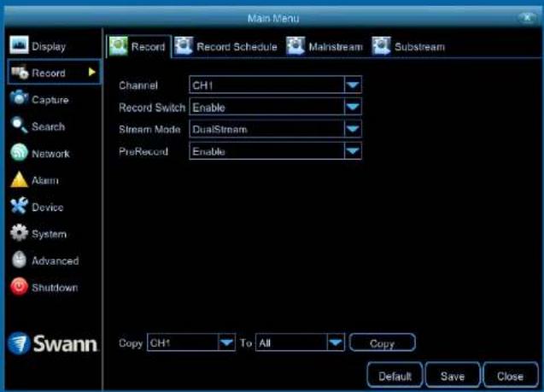Click the Record camera icon in sidebar

[20, 72]
